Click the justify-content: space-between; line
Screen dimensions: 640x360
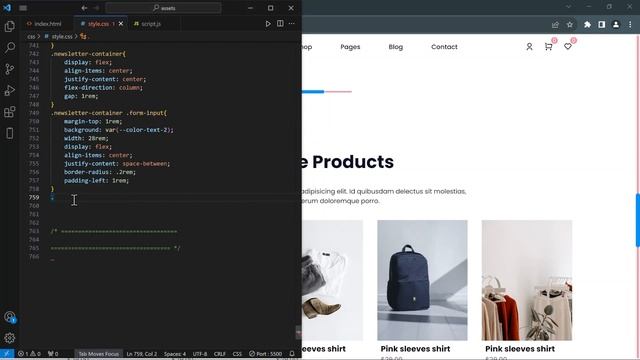117,164
